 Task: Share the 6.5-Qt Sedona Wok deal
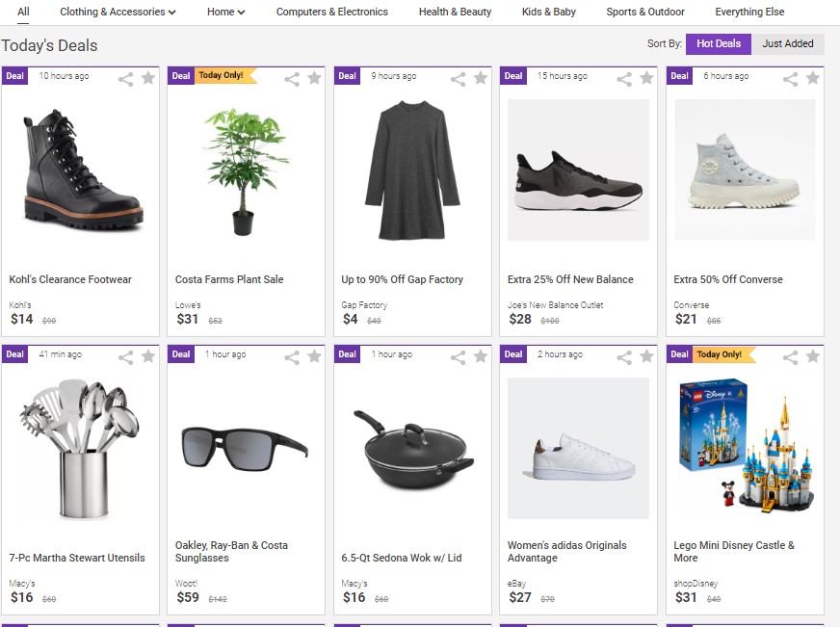click(458, 357)
